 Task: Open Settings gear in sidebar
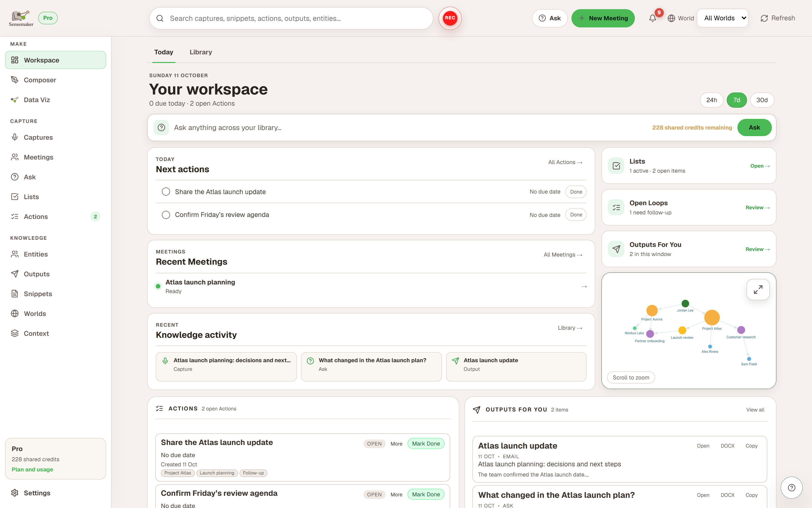tap(55, 493)
